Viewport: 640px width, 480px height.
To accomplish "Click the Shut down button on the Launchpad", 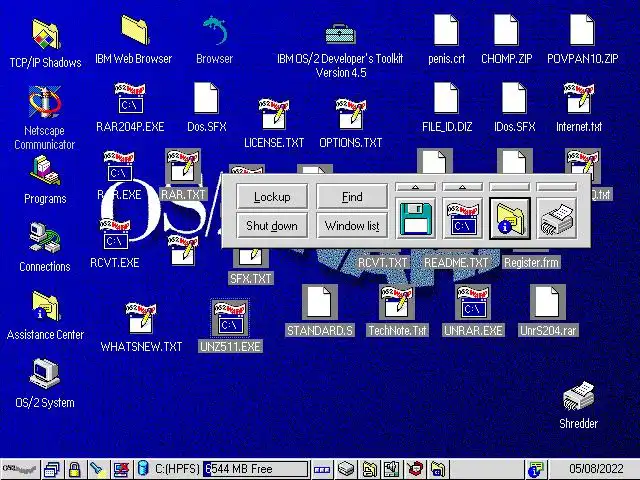I will pyautogui.click(x=272, y=225).
